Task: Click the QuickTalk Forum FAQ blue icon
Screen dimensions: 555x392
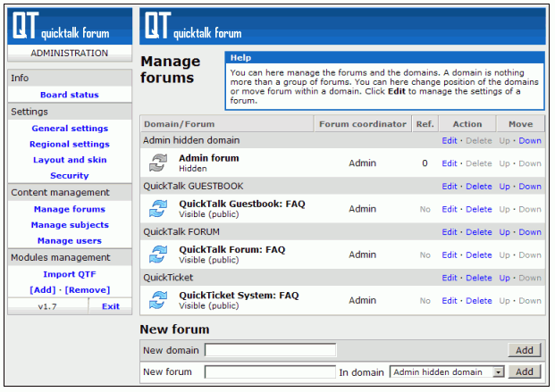Action: (x=158, y=254)
